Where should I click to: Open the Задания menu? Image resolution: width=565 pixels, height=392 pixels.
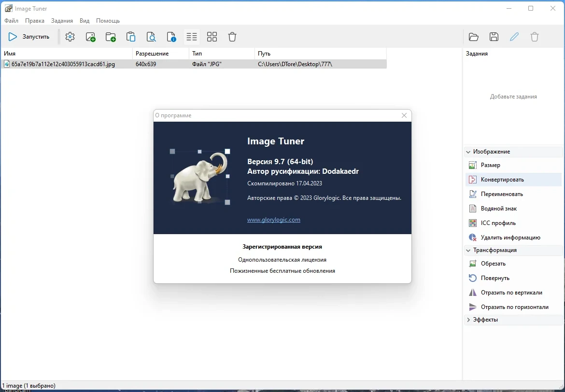(x=62, y=21)
